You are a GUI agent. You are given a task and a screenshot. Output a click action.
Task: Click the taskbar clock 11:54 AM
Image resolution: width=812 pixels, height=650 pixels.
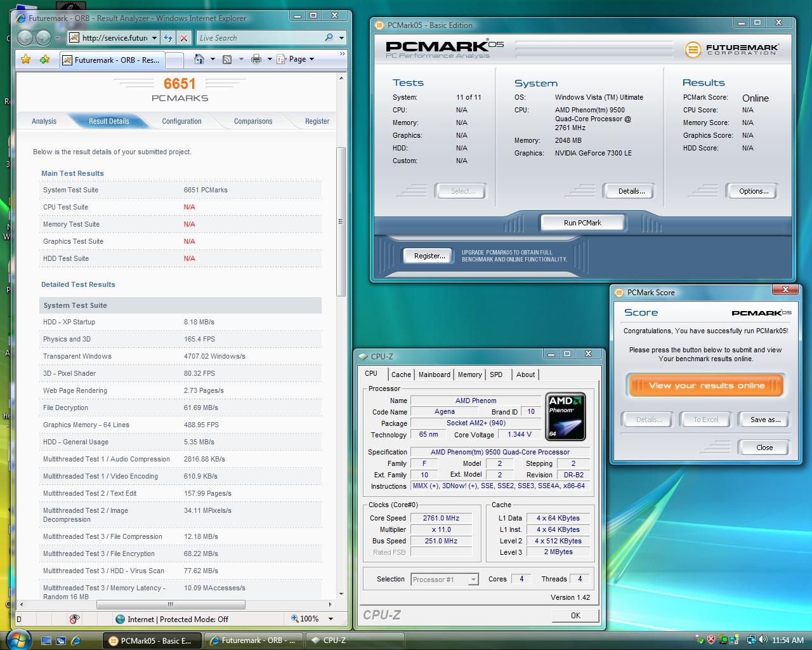tap(788, 640)
